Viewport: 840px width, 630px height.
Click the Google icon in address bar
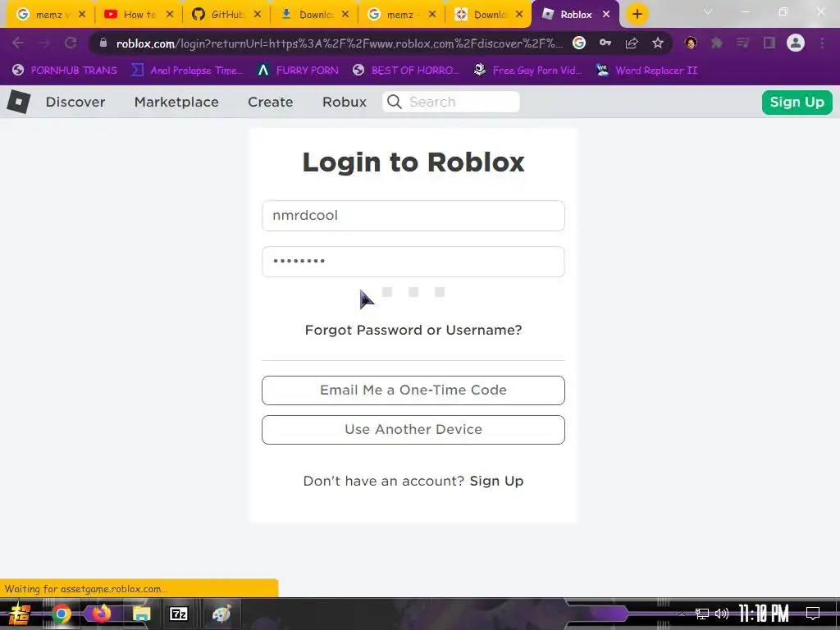pos(579,43)
